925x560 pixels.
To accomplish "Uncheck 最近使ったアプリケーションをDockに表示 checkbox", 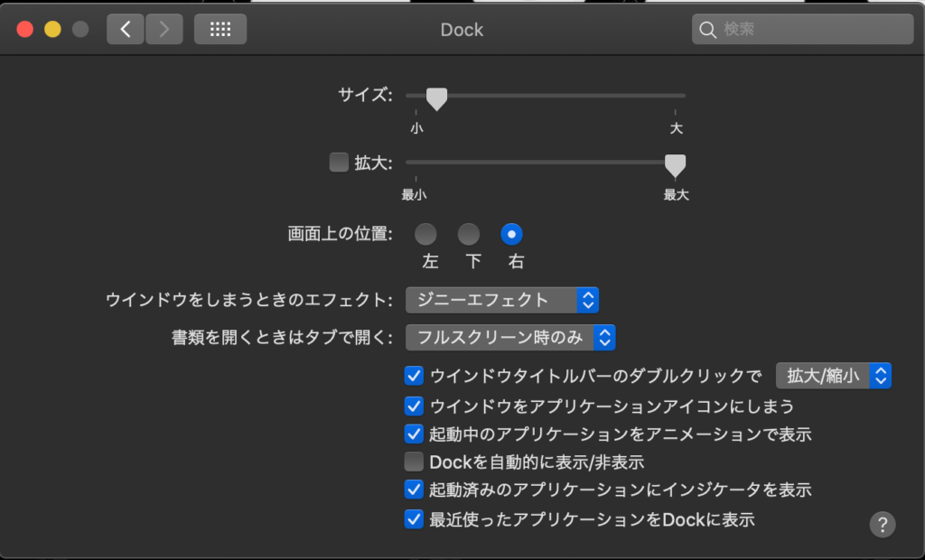I will pyautogui.click(x=414, y=519).
